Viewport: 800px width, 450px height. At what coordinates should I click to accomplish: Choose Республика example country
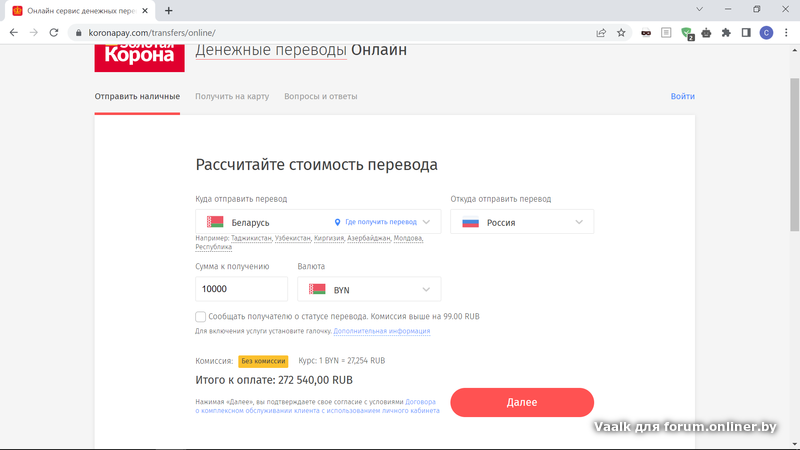(213, 247)
